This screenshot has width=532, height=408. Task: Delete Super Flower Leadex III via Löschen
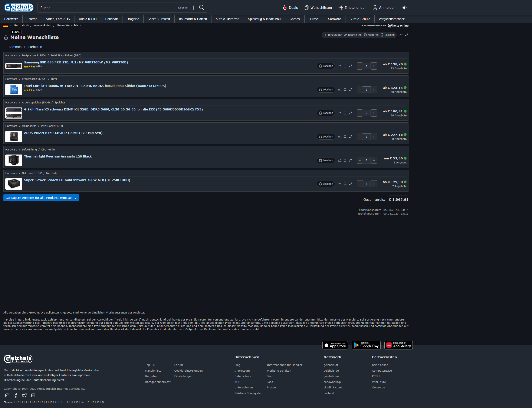(x=326, y=184)
